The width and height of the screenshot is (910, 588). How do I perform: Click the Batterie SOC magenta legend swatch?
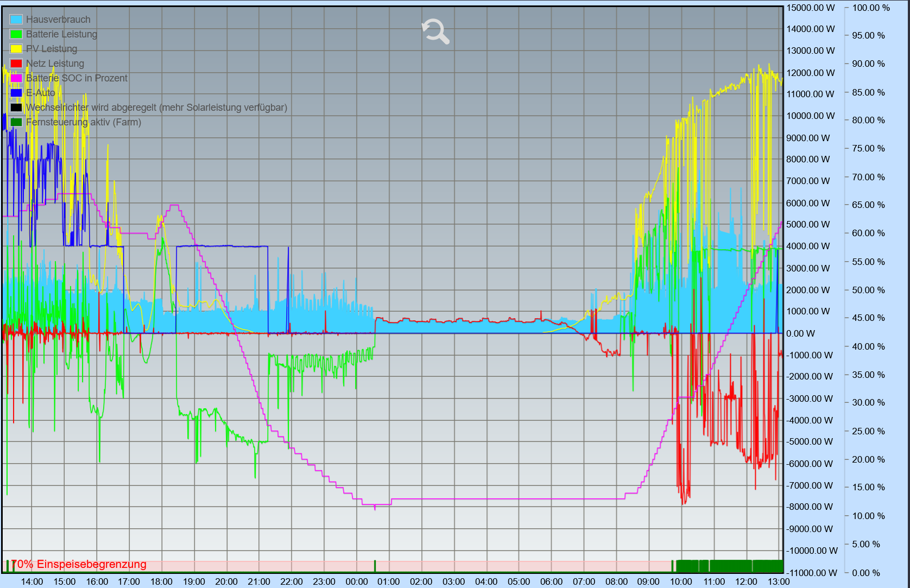[x=16, y=78]
